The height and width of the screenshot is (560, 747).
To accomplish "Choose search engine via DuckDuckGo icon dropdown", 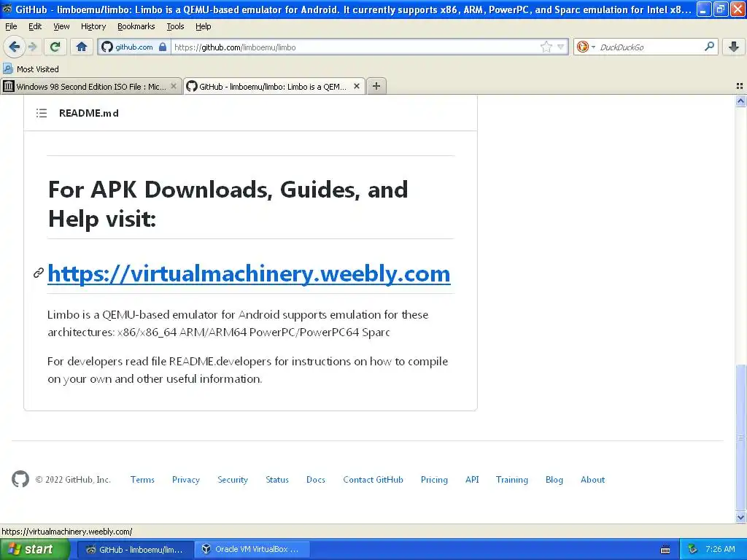I will [x=586, y=47].
